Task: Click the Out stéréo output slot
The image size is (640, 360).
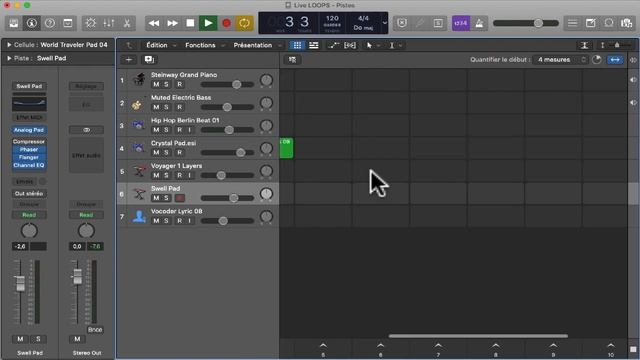Action: click(x=29, y=193)
